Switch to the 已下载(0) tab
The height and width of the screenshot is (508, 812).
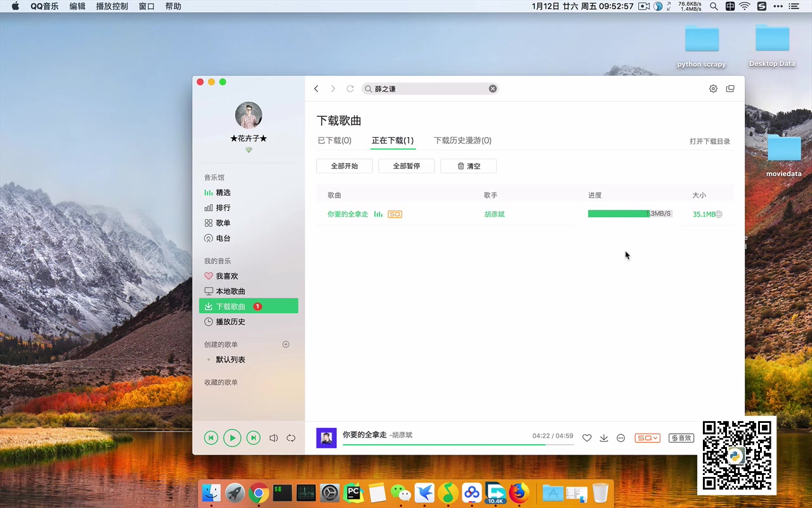[334, 140]
